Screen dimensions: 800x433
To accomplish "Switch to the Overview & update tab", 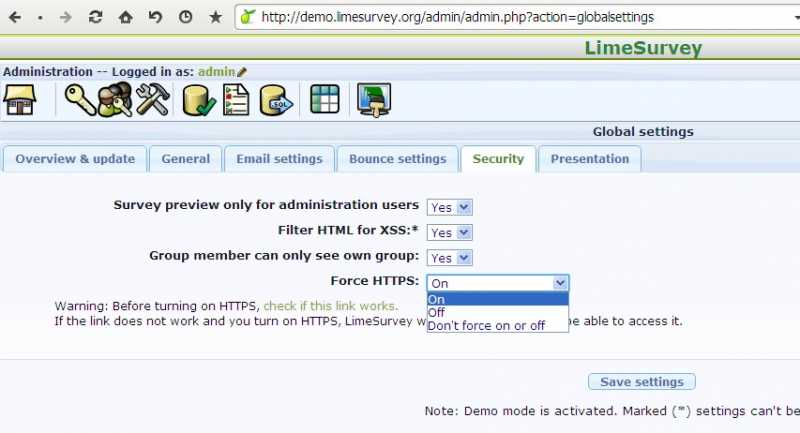I will [75, 159].
